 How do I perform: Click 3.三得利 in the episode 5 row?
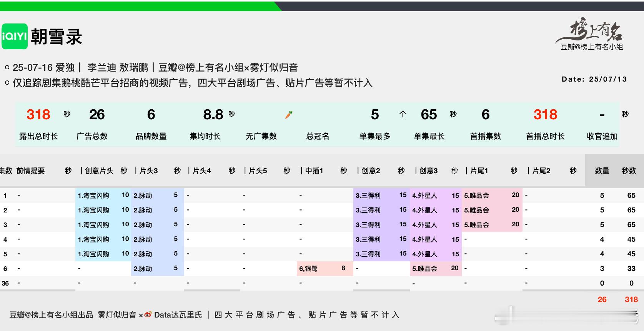coord(368,254)
